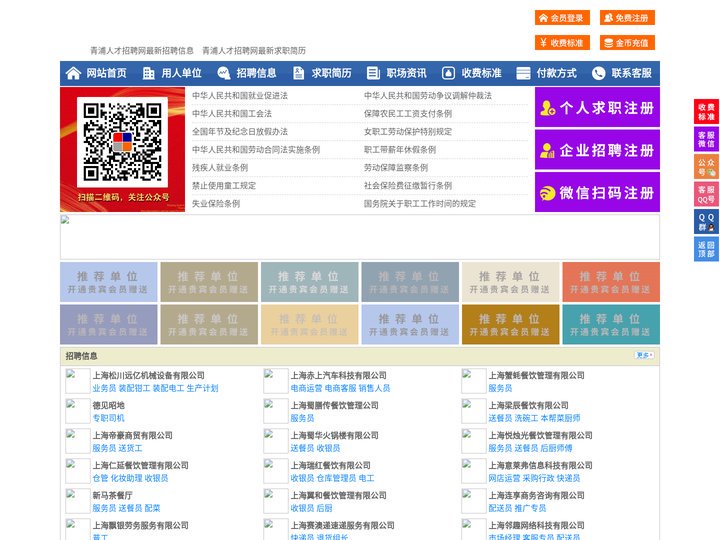Open 中华人民共和国工会法 link
Viewport: 720px width, 540px height.
pyautogui.click(x=232, y=113)
